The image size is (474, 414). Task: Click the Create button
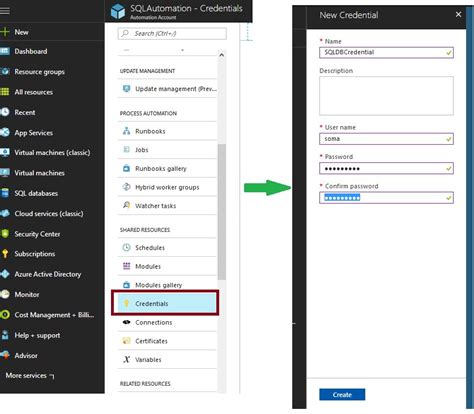tap(342, 395)
